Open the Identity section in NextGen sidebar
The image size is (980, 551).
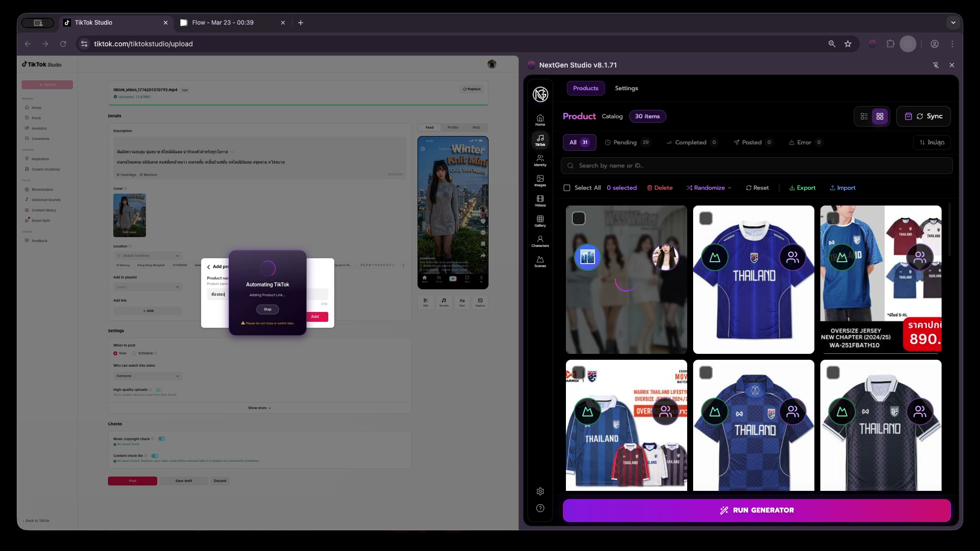click(540, 160)
